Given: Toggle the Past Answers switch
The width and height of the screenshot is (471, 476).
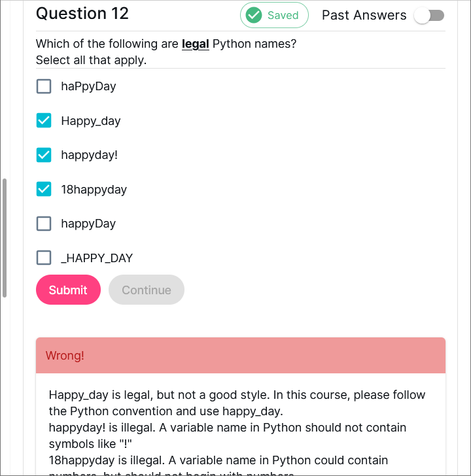Looking at the screenshot, I should (x=430, y=16).
